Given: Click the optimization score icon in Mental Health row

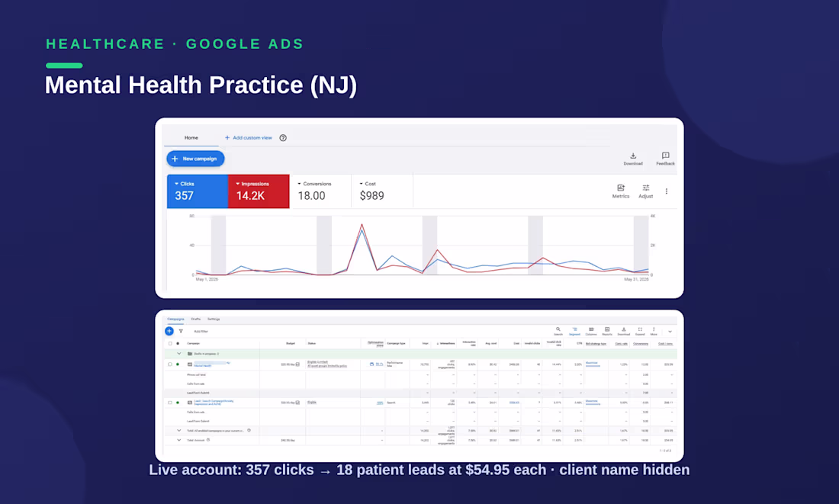Looking at the screenshot, I should (372, 364).
